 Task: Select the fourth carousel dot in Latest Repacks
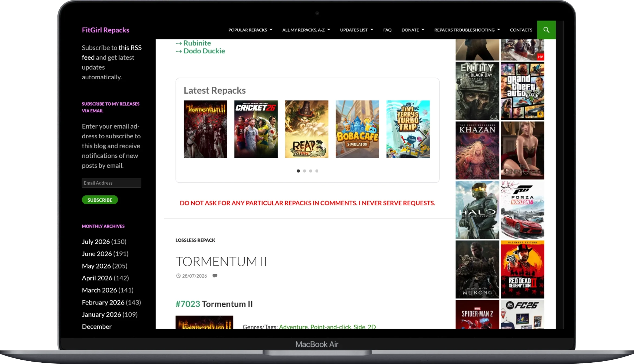pos(317,171)
